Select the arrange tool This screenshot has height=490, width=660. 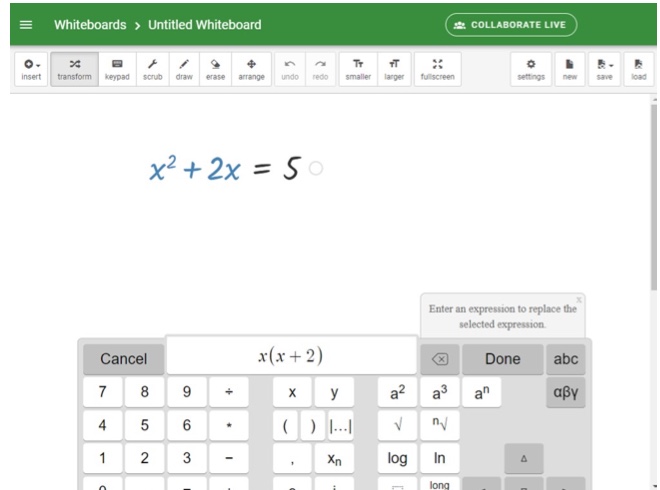click(251, 69)
